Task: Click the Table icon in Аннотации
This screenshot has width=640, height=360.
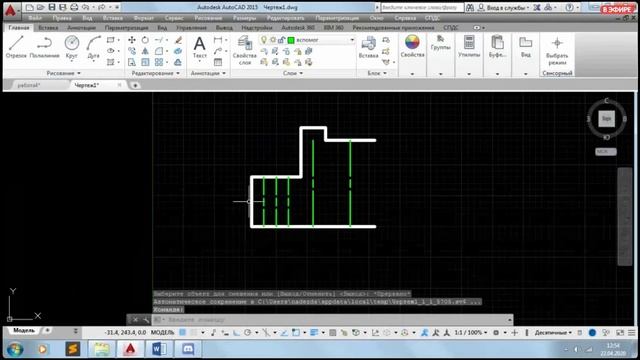Action: [x=218, y=62]
